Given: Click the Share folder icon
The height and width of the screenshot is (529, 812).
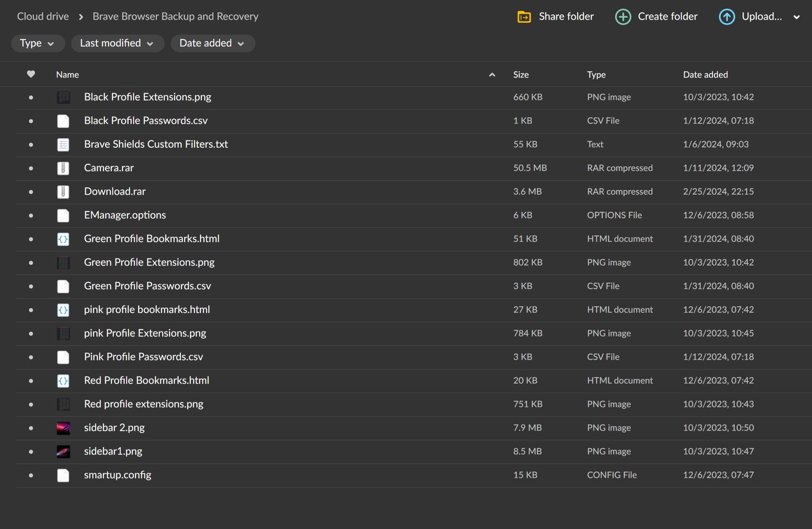Looking at the screenshot, I should 524,17.
